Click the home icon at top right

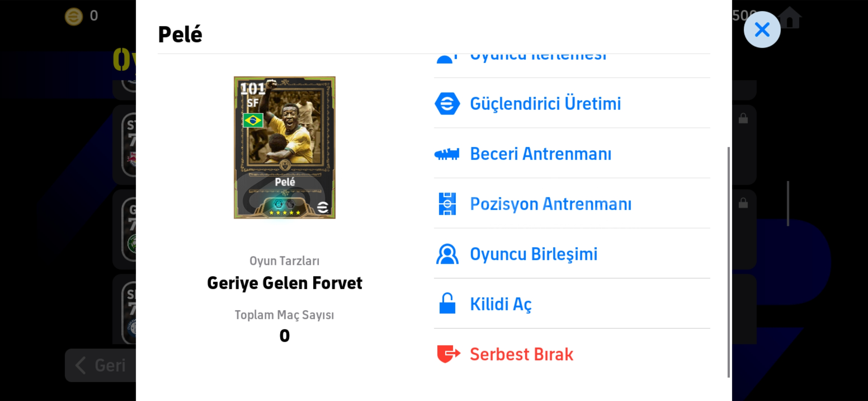click(790, 17)
